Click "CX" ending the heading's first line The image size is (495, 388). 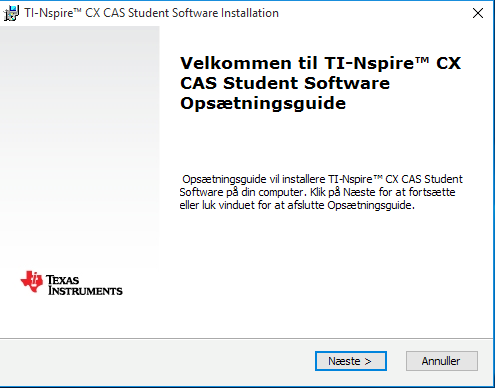449,63
